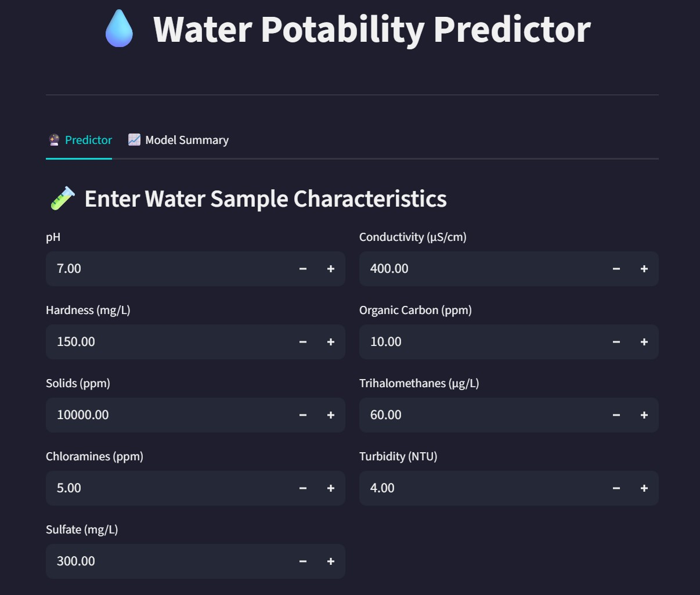This screenshot has width=700, height=595.
Task: Decrease Sulfate using the minus icon
Action: tap(303, 561)
